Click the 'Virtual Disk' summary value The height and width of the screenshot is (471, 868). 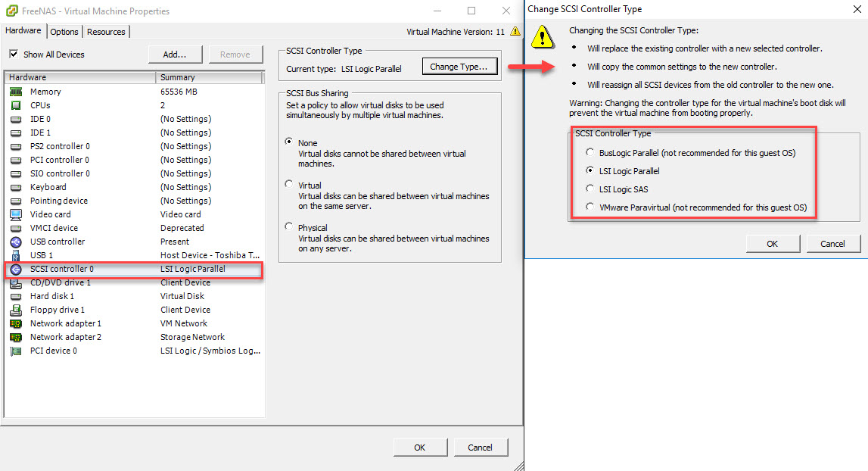[x=182, y=296]
